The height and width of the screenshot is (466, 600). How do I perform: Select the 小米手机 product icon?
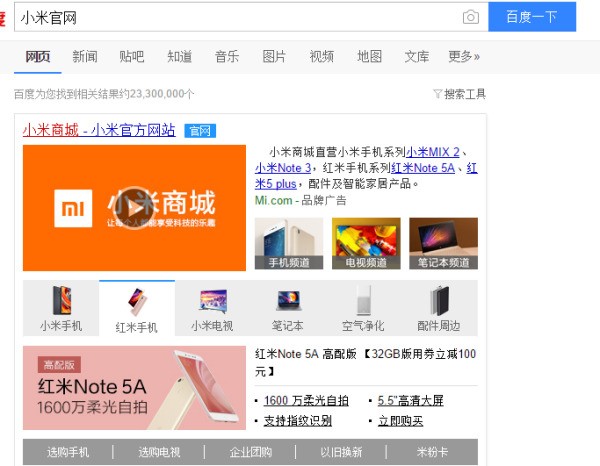61,308
